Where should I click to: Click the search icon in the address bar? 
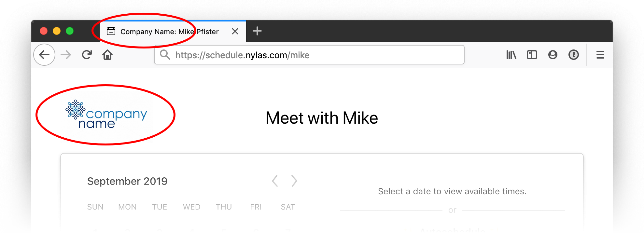[x=165, y=55]
